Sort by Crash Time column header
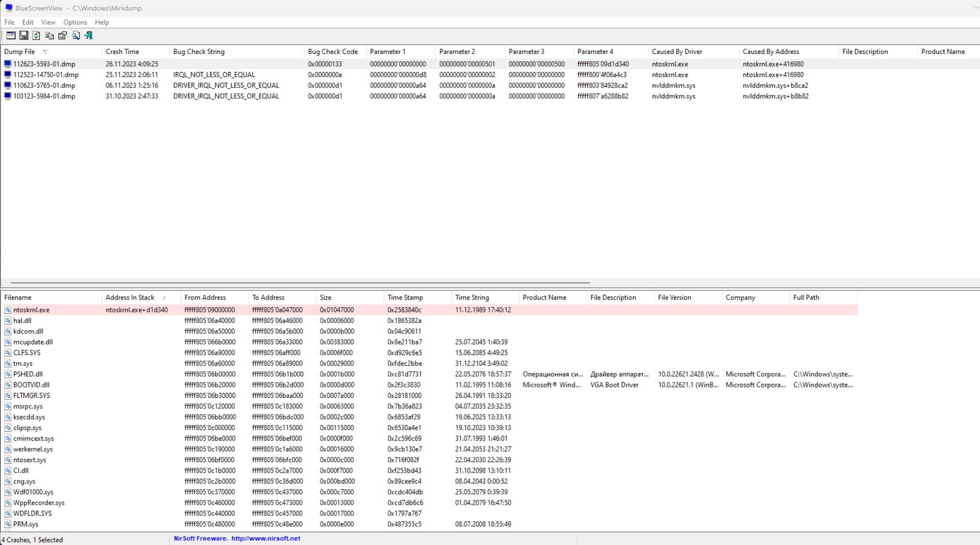 [x=136, y=52]
